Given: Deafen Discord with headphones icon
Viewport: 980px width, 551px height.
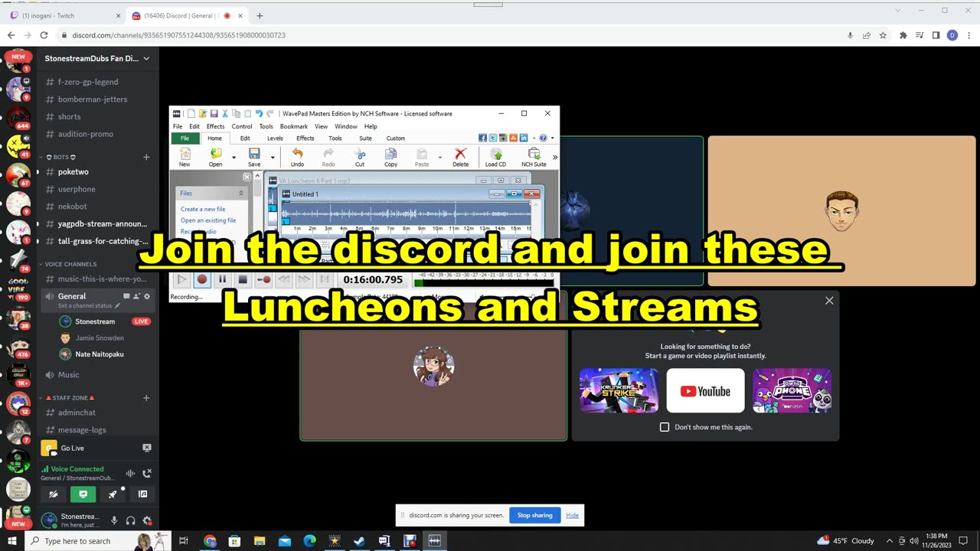Looking at the screenshot, I should (x=131, y=521).
